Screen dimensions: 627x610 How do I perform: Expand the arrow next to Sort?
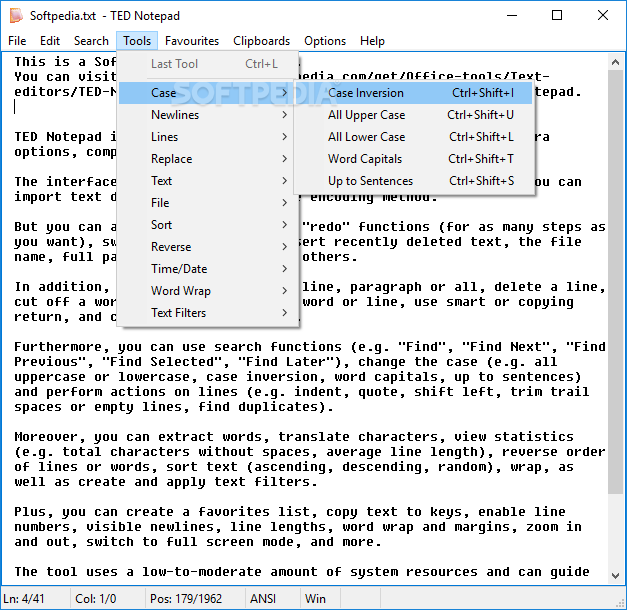click(284, 225)
